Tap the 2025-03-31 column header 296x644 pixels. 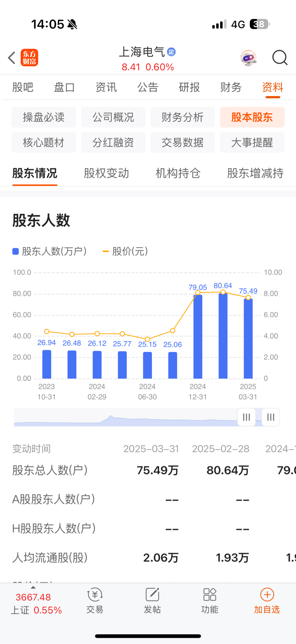151,449
